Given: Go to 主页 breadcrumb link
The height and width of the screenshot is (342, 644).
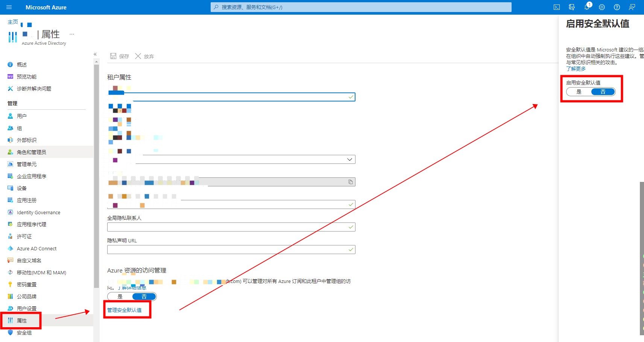Looking at the screenshot, I should pos(12,22).
